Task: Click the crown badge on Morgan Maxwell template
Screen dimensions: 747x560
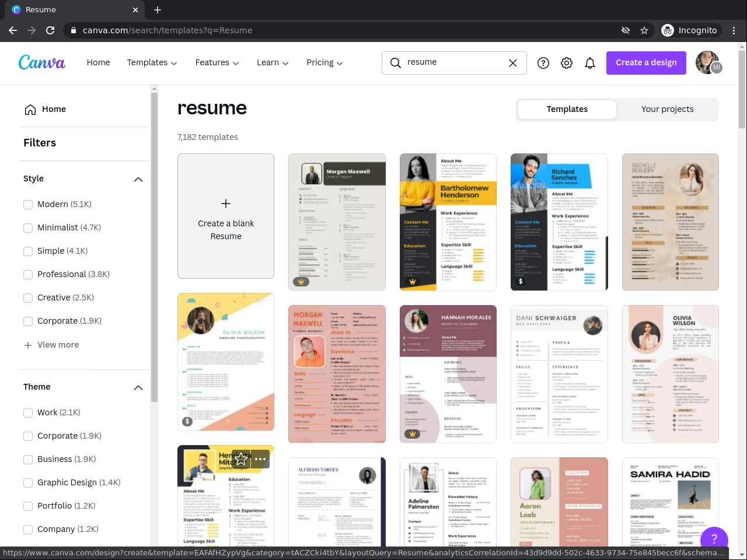Action: pos(301,282)
